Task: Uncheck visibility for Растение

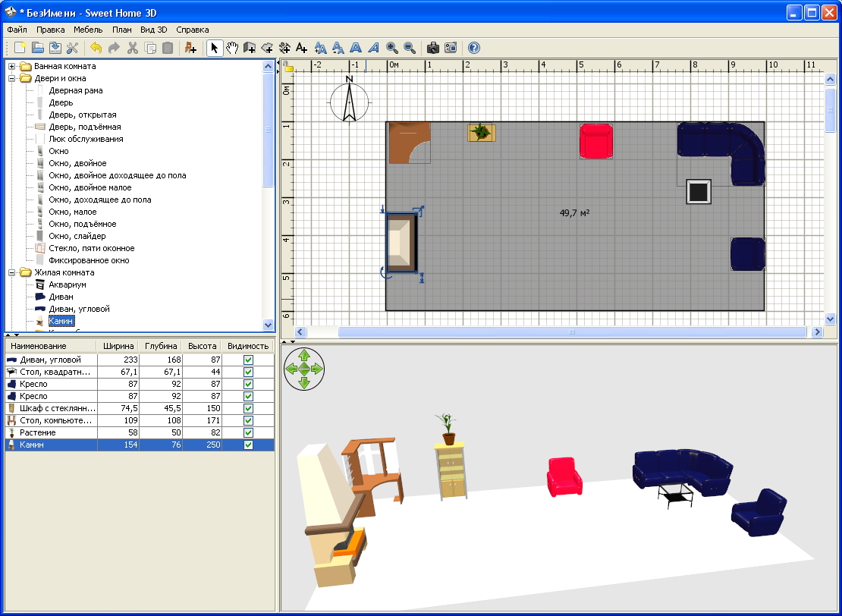Action: 248,432
